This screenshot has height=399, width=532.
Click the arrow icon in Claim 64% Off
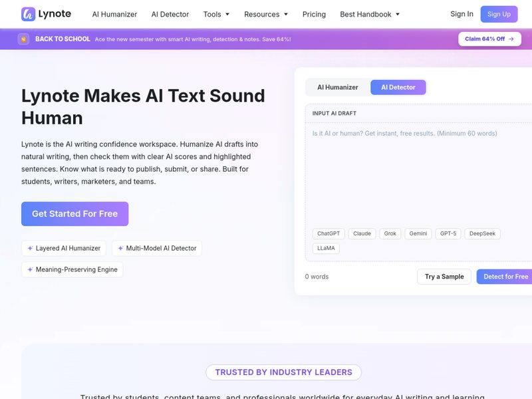(x=511, y=39)
